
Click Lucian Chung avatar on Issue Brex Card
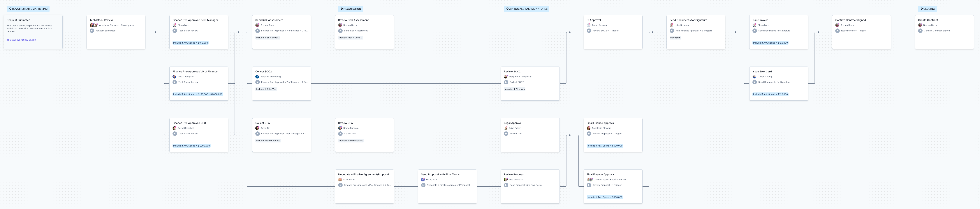tap(754, 77)
